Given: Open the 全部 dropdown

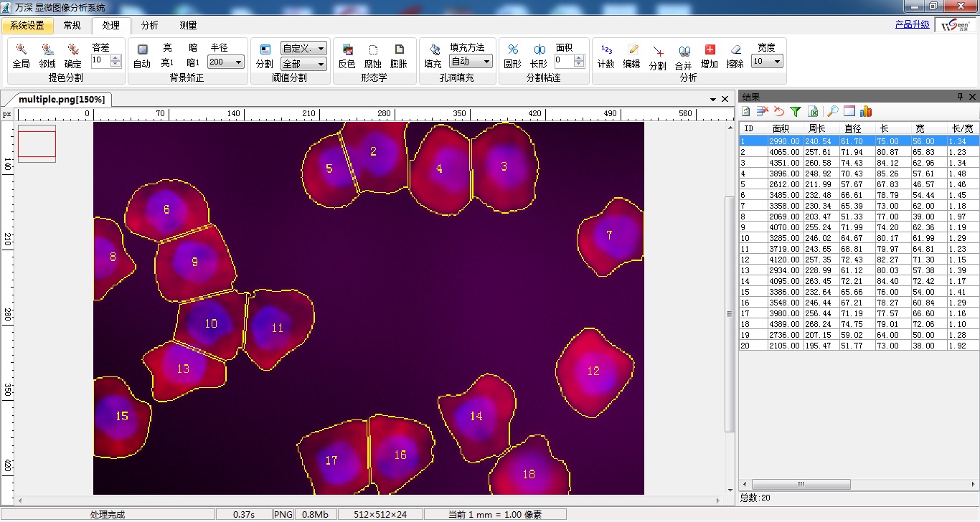Looking at the screenshot, I should (x=320, y=65).
